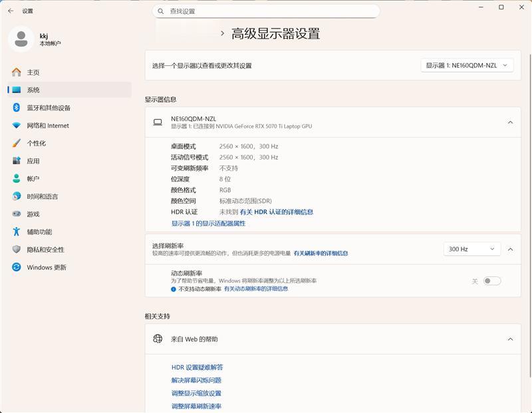Open the 系统 (System) section in sidebar
The image size is (532, 413).
pos(40,90)
